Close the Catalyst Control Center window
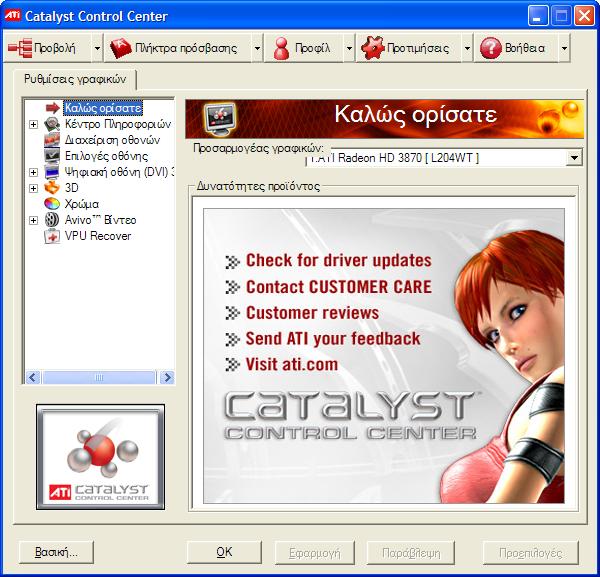This screenshot has width=600, height=577. [584, 16]
